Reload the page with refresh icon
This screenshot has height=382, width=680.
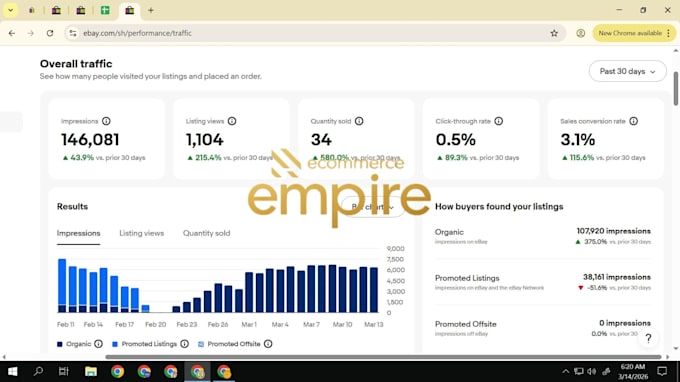[50, 33]
